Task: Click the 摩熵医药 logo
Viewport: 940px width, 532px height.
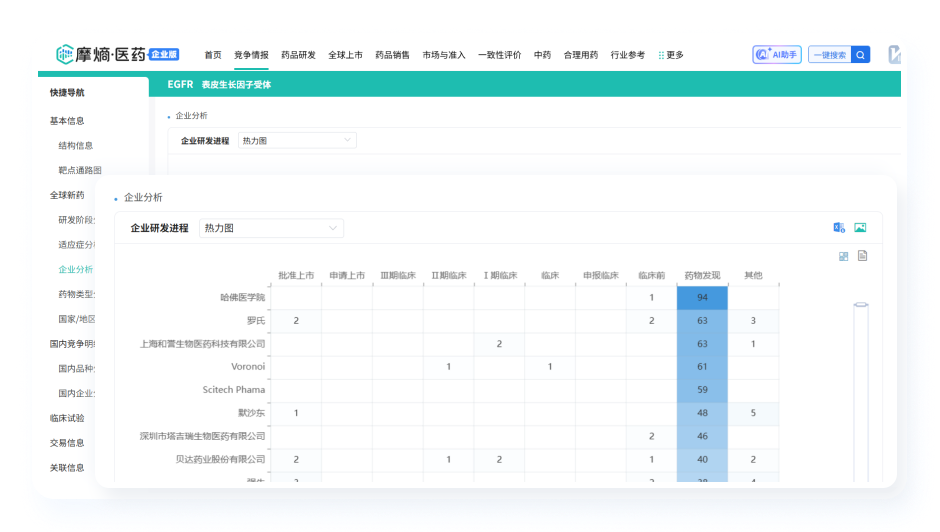Action: pos(117,55)
